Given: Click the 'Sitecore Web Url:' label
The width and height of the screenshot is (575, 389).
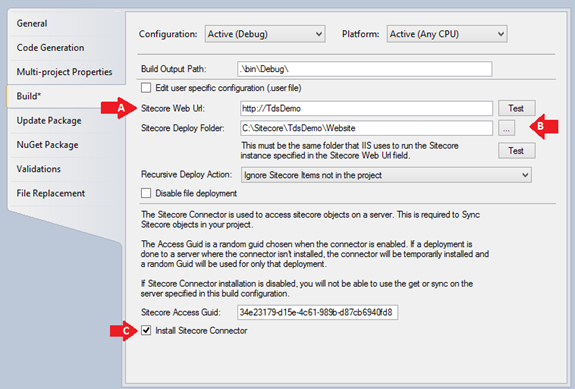Looking at the screenshot, I should coord(173,109).
